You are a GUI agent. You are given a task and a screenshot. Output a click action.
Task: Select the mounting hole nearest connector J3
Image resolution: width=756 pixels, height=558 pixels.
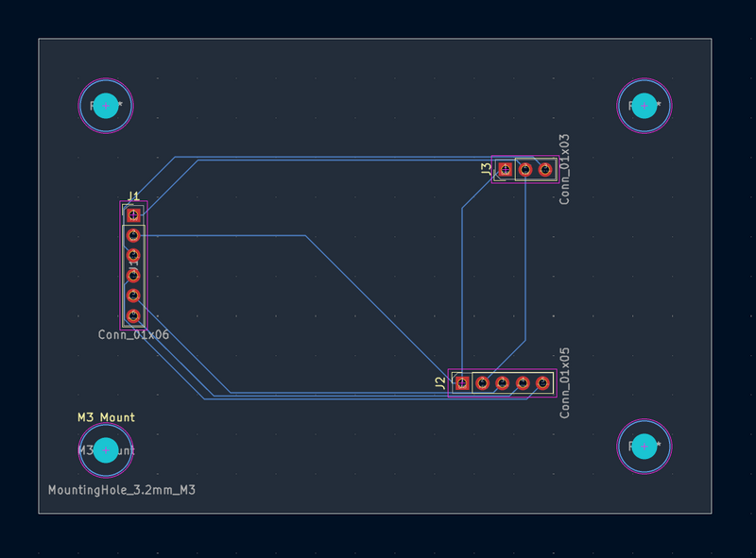tap(644, 106)
